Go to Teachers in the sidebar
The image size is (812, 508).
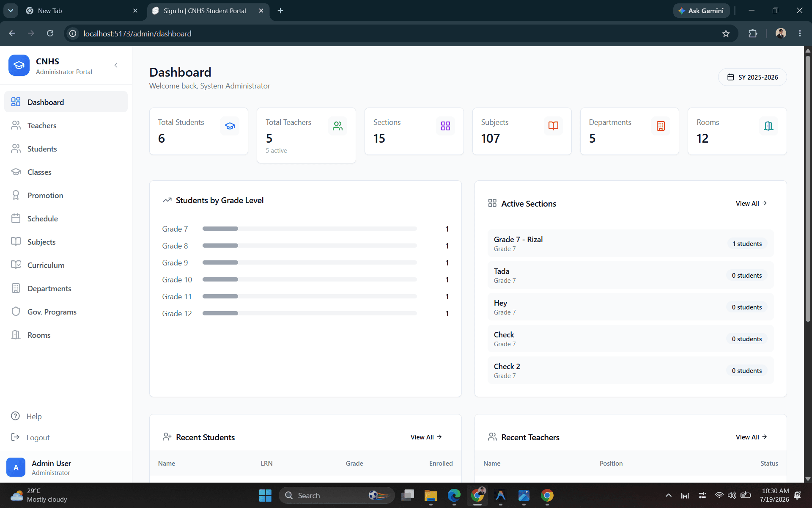tap(66, 125)
